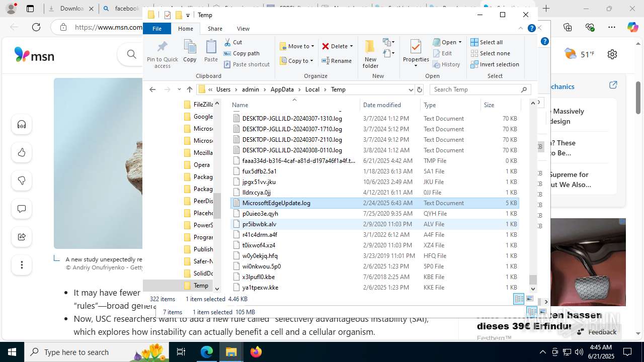Collapse the ribbon with chevron
Image resolution: width=644 pixels, height=362 pixels.
point(521,29)
